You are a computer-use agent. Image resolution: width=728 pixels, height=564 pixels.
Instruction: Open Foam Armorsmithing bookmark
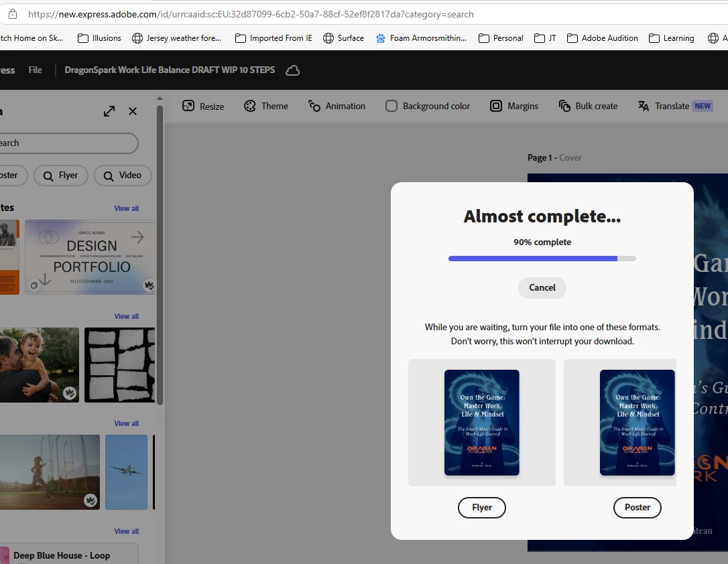[x=421, y=38]
